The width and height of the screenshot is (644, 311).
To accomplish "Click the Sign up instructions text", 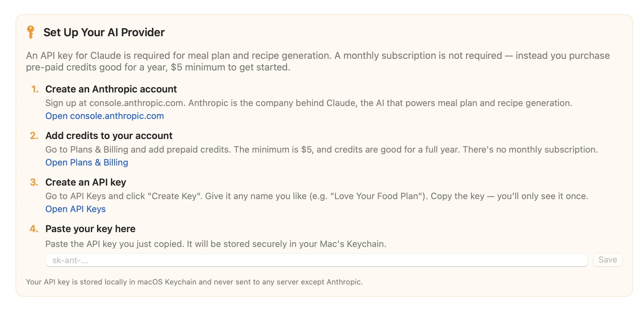I will (x=309, y=103).
